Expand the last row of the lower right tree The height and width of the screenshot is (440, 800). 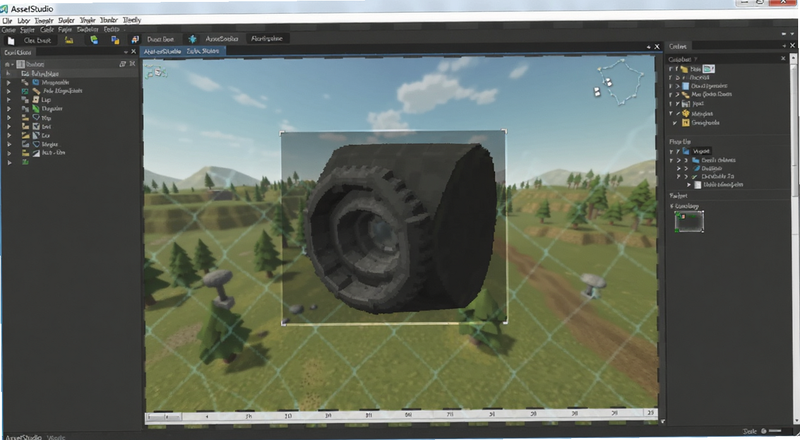tap(689, 185)
